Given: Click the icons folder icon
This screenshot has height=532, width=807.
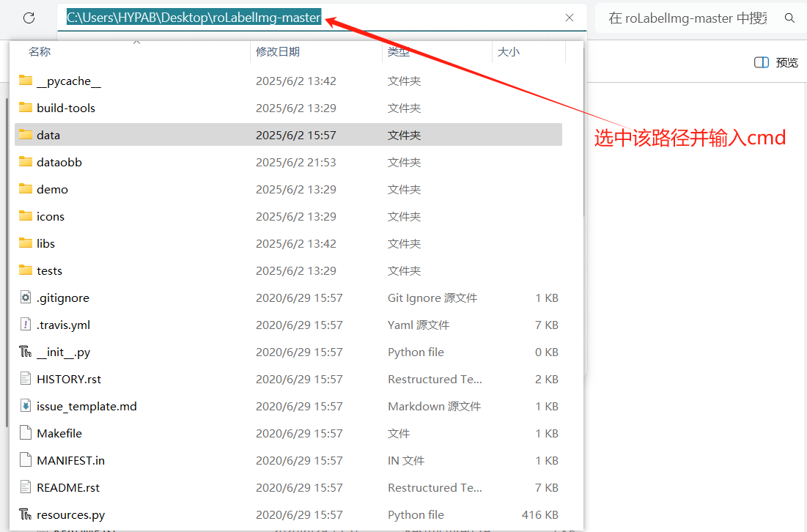Looking at the screenshot, I should tap(25, 216).
